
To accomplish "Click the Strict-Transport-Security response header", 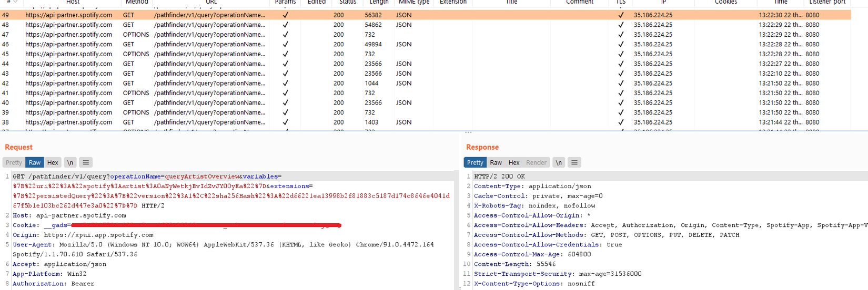I will 558,274.
